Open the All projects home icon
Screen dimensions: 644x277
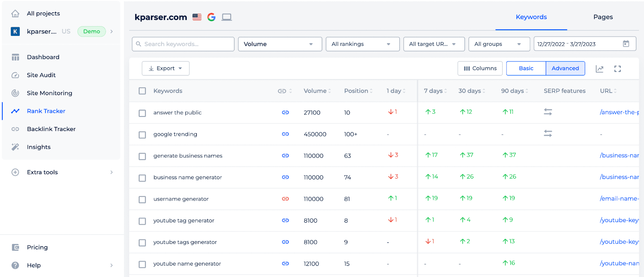[15, 13]
